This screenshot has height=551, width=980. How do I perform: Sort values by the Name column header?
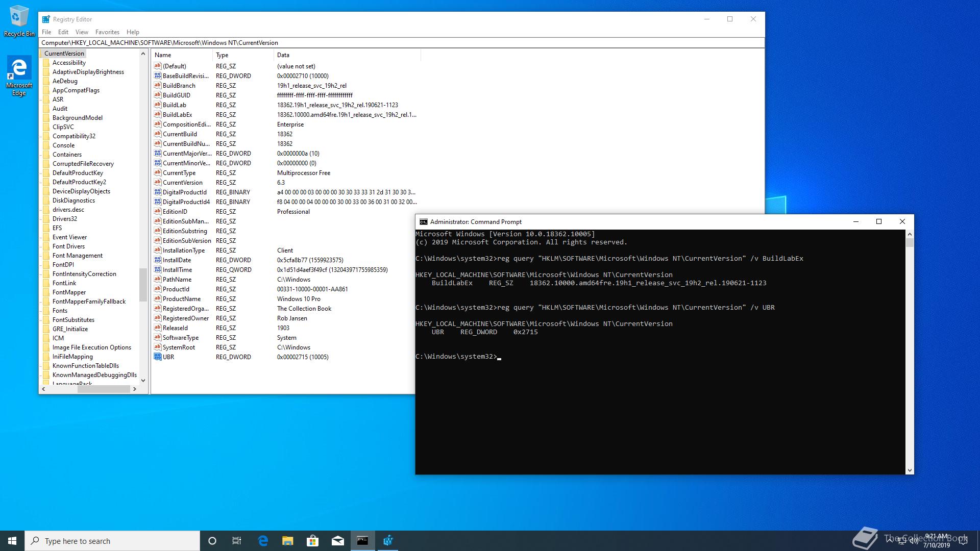point(181,55)
